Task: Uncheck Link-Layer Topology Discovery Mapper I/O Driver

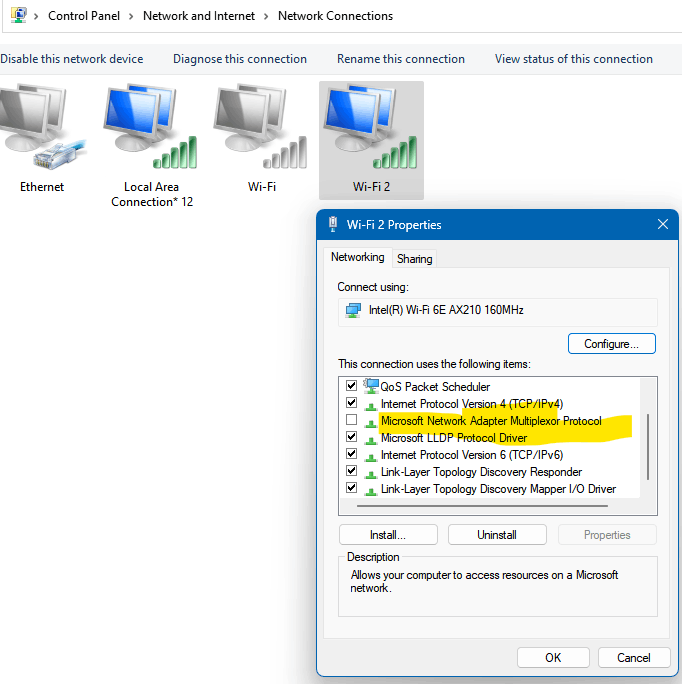Action: coord(351,487)
